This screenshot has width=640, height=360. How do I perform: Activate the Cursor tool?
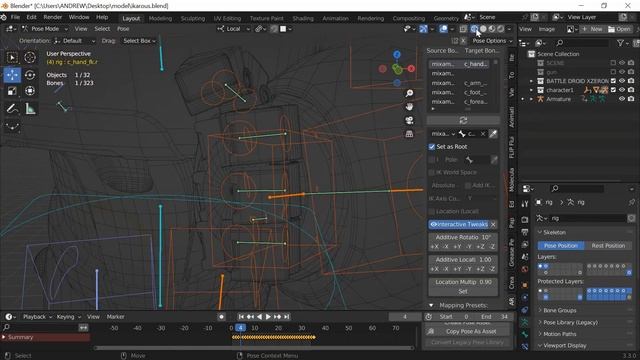coord(30,58)
